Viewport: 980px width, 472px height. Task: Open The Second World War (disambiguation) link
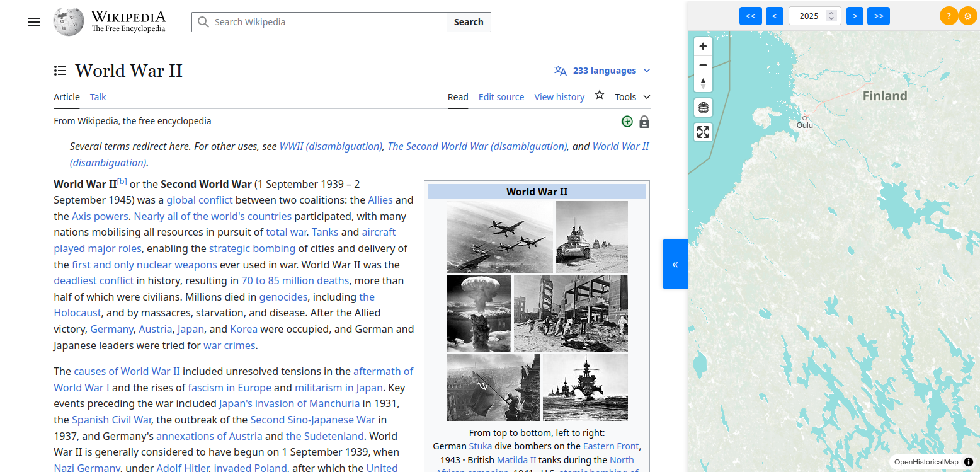tap(477, 146)
